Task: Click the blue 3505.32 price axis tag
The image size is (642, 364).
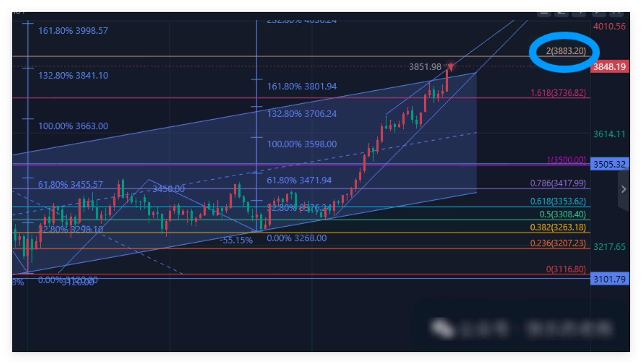Action: tap(609, 164)
